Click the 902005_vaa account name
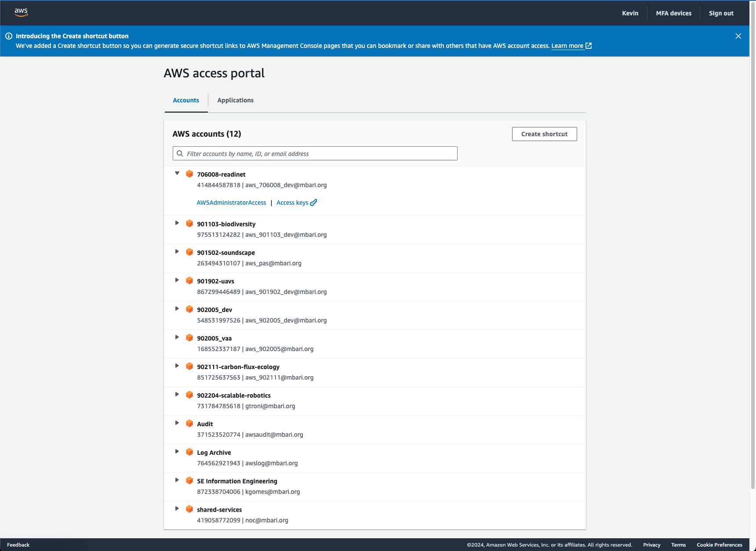The image size is (756, 551). [214, 338]
